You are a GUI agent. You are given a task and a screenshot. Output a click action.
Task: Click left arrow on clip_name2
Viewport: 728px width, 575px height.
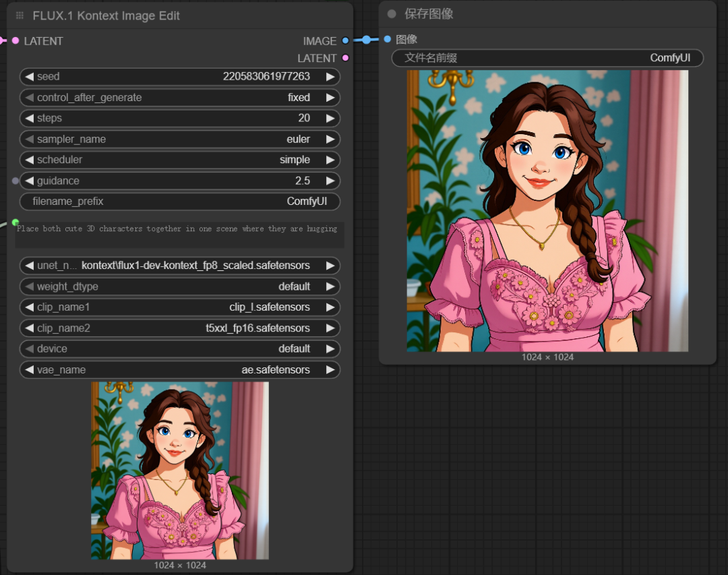coord(29,328)
